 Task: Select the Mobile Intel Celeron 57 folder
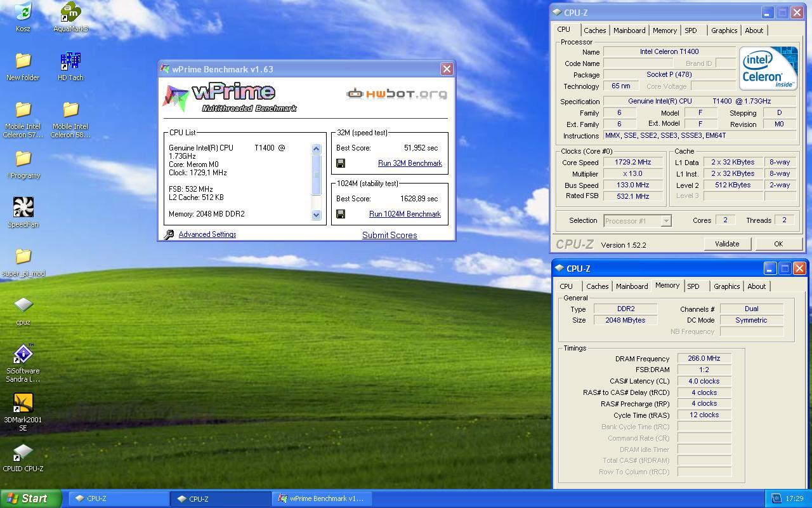(x=23, y=109)
